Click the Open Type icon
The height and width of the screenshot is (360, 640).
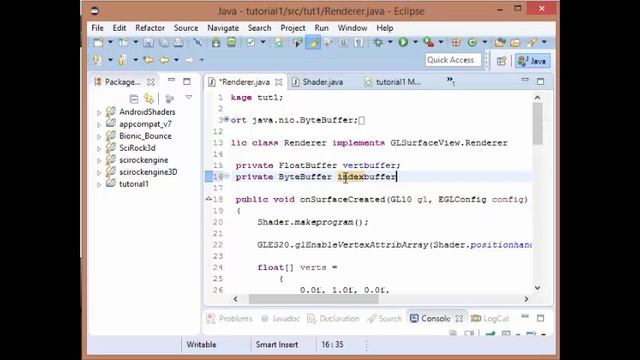(500, 42)
